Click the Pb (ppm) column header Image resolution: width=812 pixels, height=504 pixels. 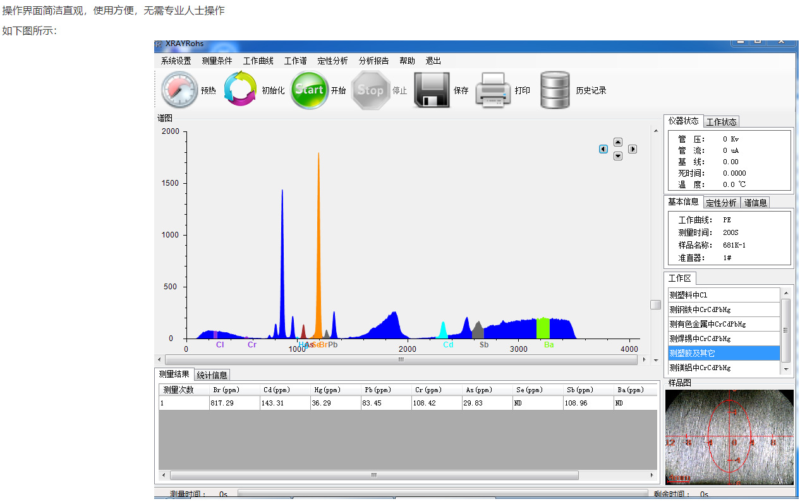tap(386, 390)
